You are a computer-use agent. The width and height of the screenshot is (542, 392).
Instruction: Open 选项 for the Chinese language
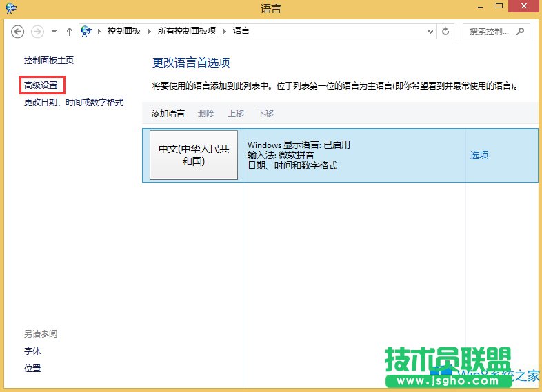coord(479,155)
